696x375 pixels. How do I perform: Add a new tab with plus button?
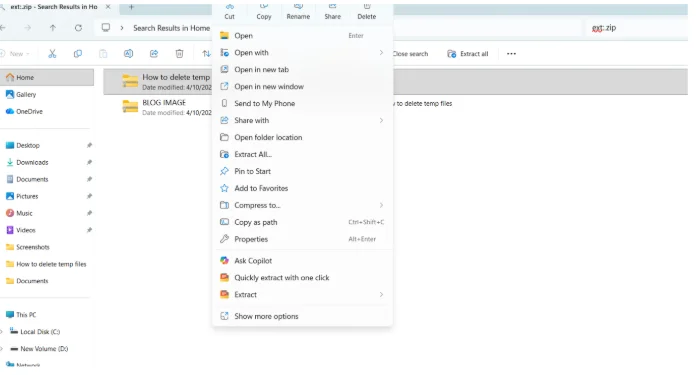(x=131, y=7)
